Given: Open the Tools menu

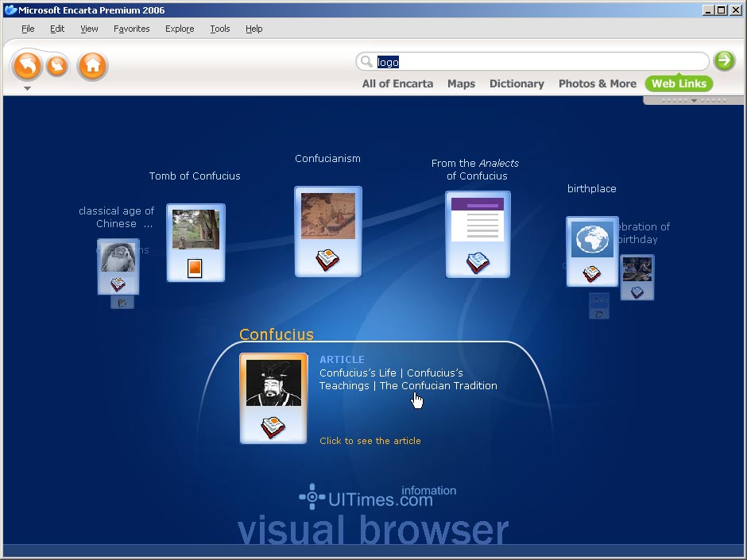Looking at the screenshot, I should (x=220, y=29).
